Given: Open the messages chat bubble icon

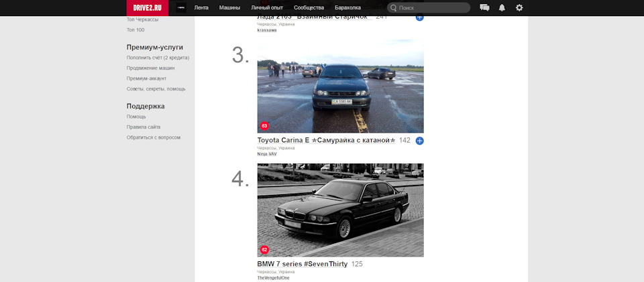Looking at the screenshot, I should tap(484, 8).
